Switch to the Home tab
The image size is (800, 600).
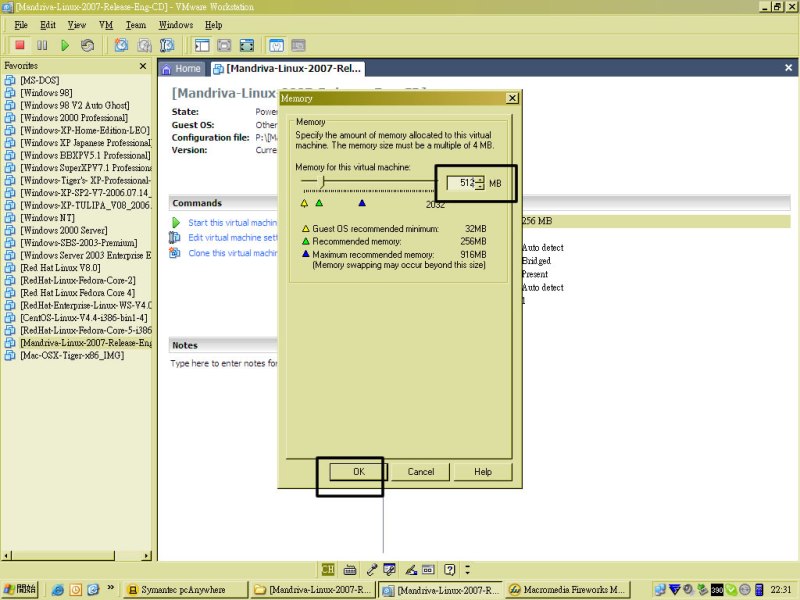coord(182,69)
